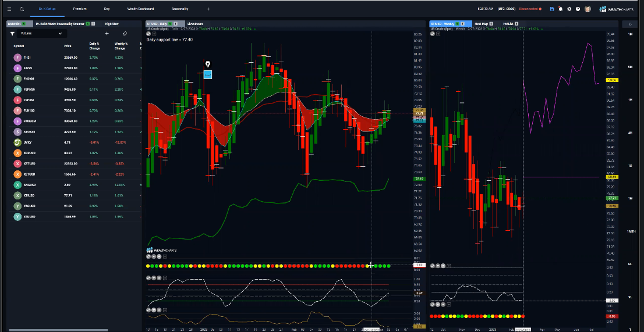The width and height of the screenshot is (644, 332).
Task: Select the XTIUSD row in the watchlist
Action: pos(75,195)
